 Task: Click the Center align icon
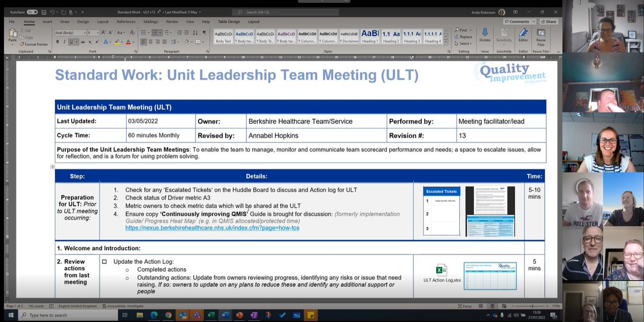pos(150,41)
